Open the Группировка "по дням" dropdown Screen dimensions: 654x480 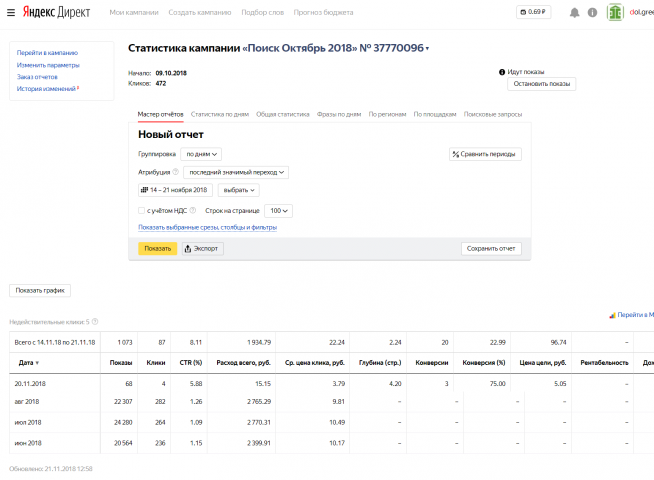pyautogui.click(x=203, y=154)
